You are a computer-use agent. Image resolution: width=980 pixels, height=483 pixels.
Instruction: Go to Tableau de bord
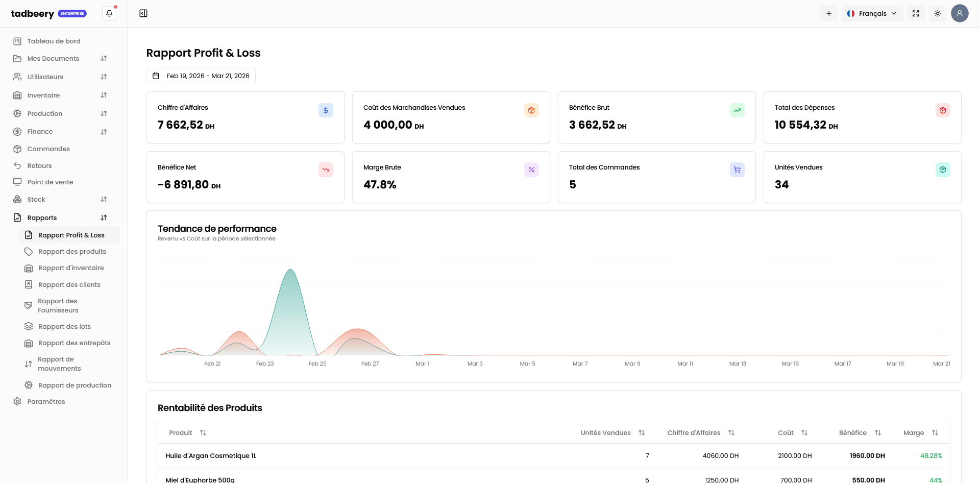pos(54,41)
